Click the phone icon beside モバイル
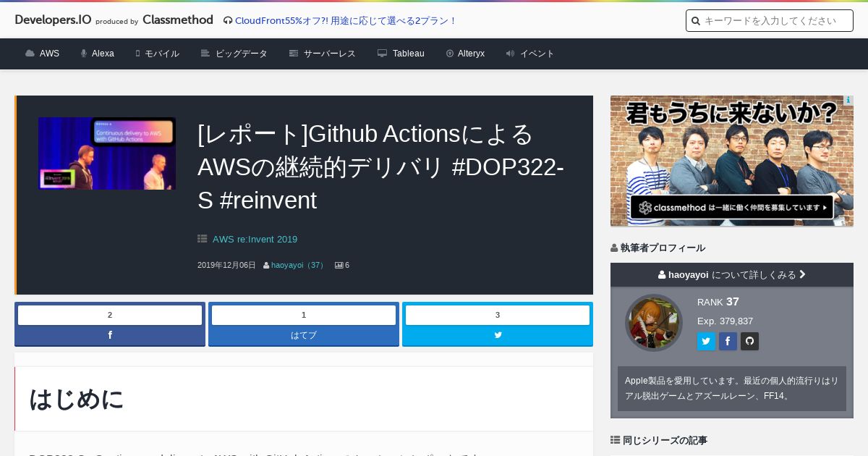This screenshot has height=456, width=868. pos(137,54)
